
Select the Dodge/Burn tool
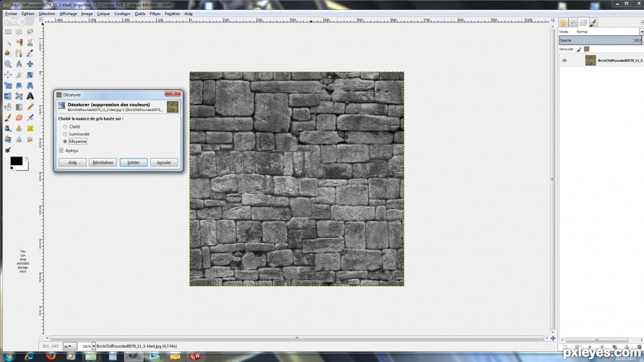pyautogui.click(x=8, y=150)
